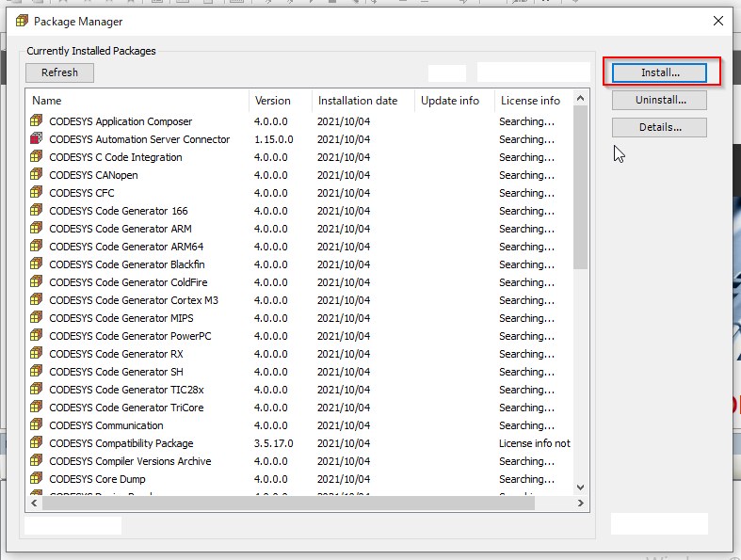Select CODESYS Automation Server Connector name
This screenshot has width=741, height=560.
tap(139, 139)
